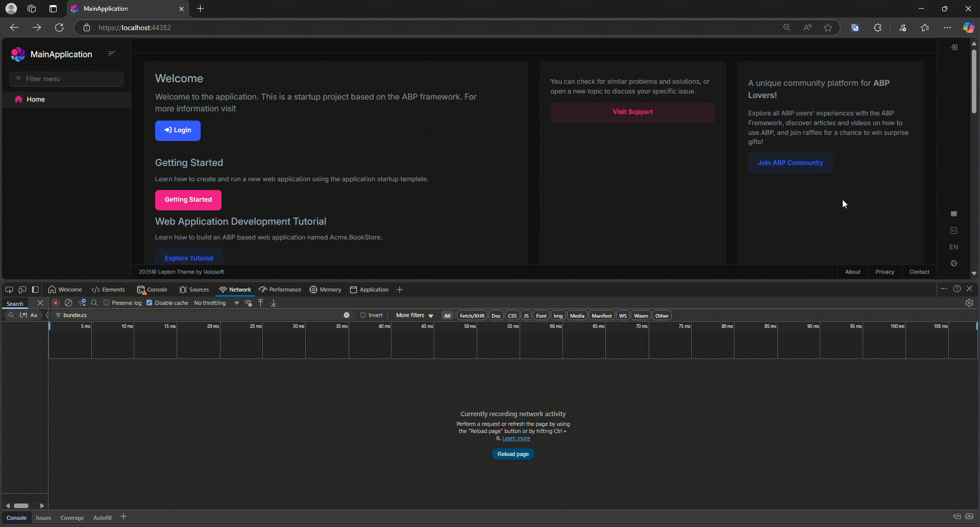Screen dimensions: 980x527
Task: Clear the network log
Action: tap(68, 303)
